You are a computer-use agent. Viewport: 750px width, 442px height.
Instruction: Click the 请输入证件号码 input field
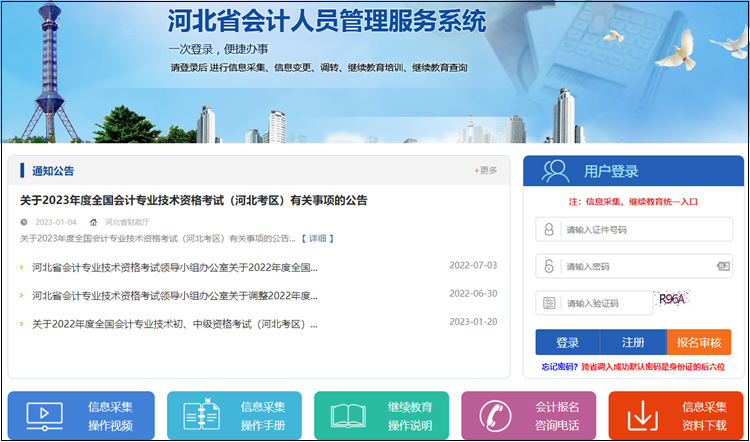634,230
